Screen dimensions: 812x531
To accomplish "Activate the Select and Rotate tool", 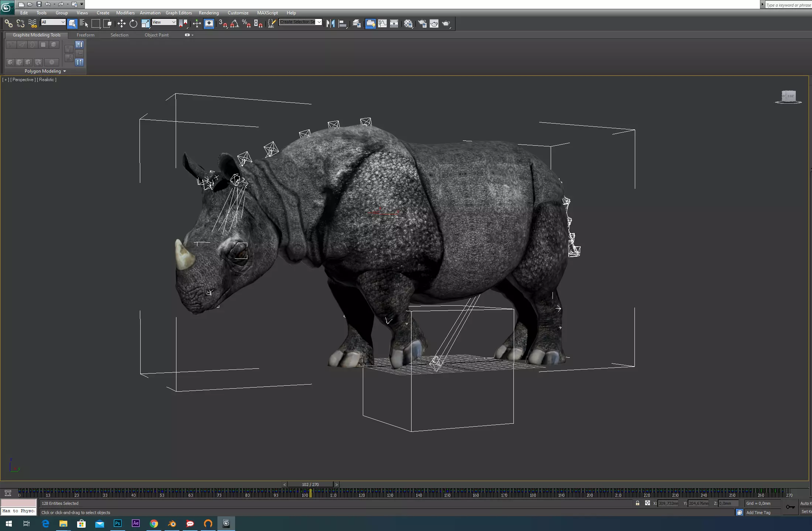I will pyautogui.click(x=133, y=24).
